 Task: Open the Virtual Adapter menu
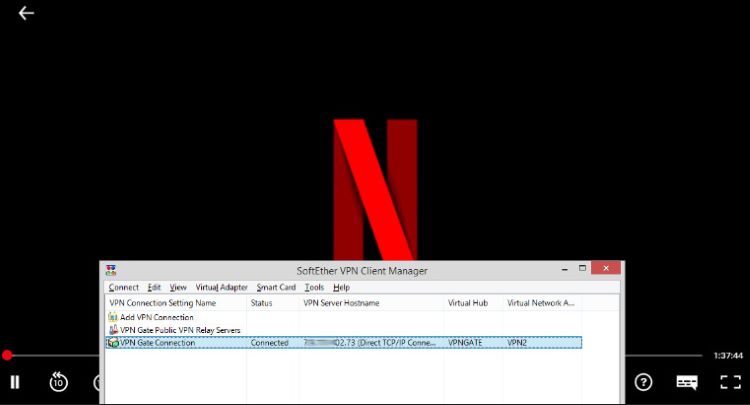pyautogui.click(x=221, y=287)
